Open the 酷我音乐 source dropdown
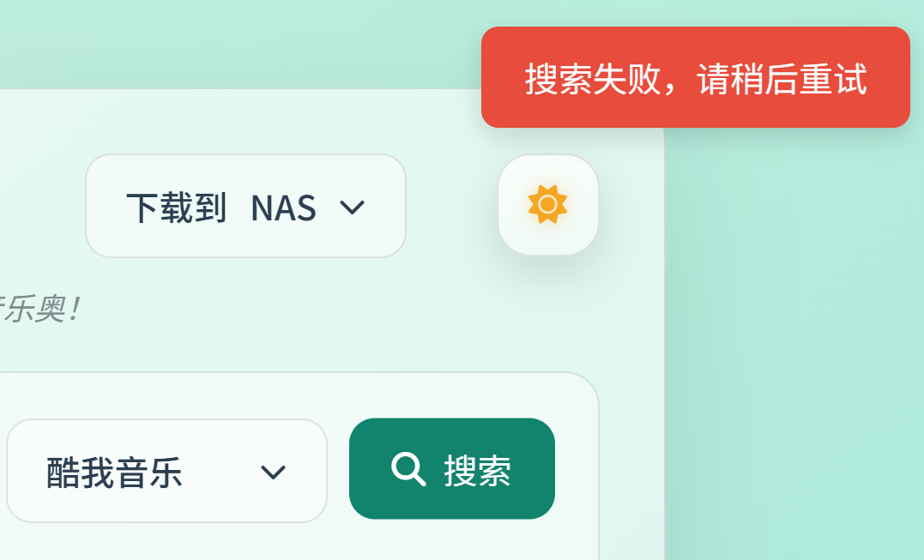The image size is (924, 560). (166, 472)
